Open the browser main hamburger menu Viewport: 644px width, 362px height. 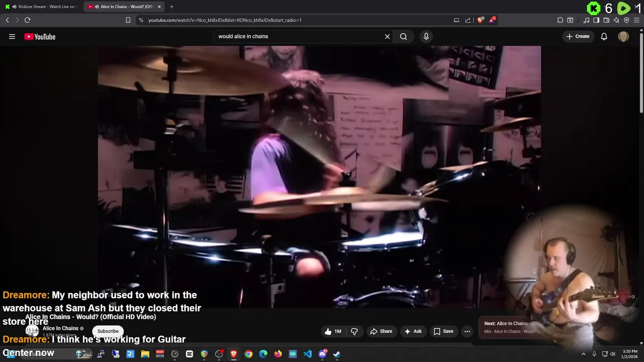(x=636, y=20)
